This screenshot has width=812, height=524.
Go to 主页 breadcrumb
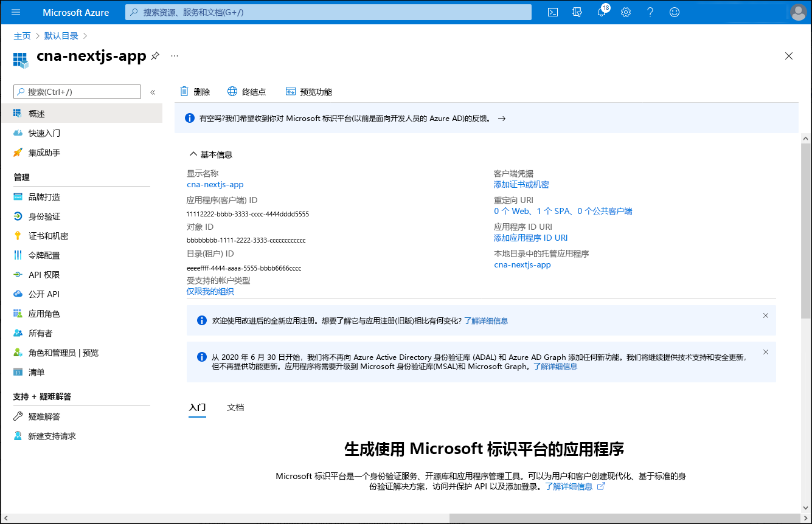click(x=22, y=36)
